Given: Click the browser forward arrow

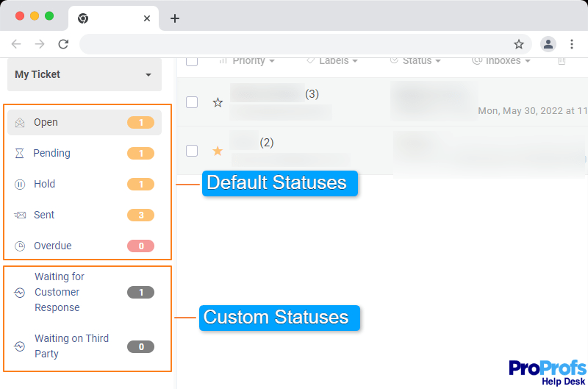Looking at the screenshot, I should 40,44.
